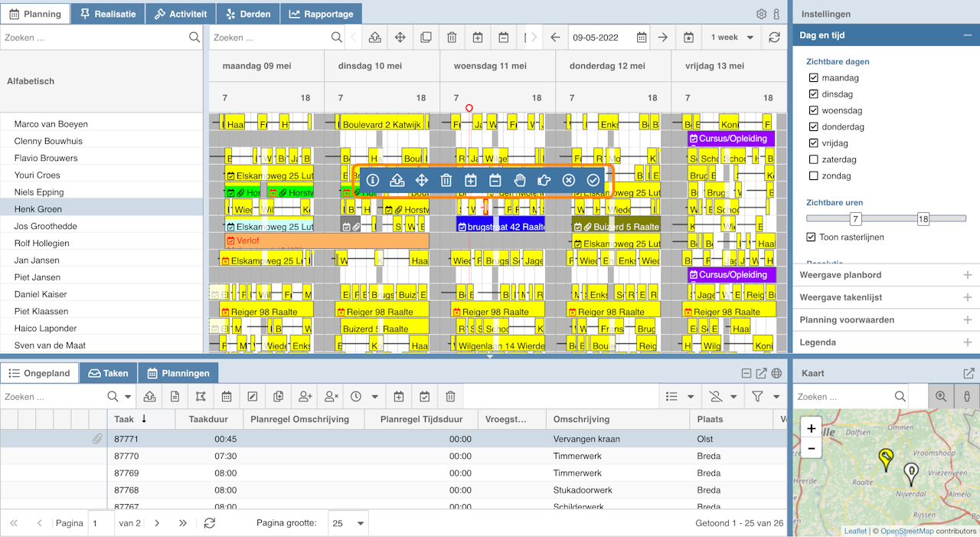Click the cancel X circle icon in floating toolbar
The width and height of the screenshot is (980, 537).
point(569,180)
